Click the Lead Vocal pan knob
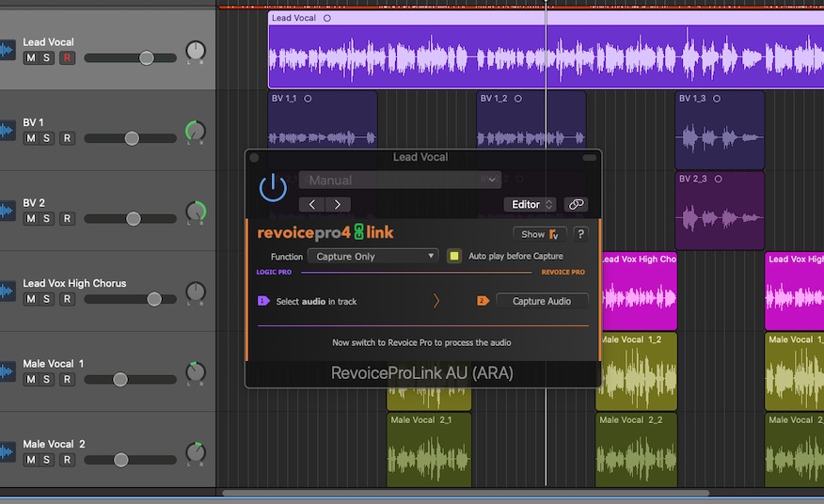Image resolution: width=824 pixels, height=504 pixels. click(196, 51)
